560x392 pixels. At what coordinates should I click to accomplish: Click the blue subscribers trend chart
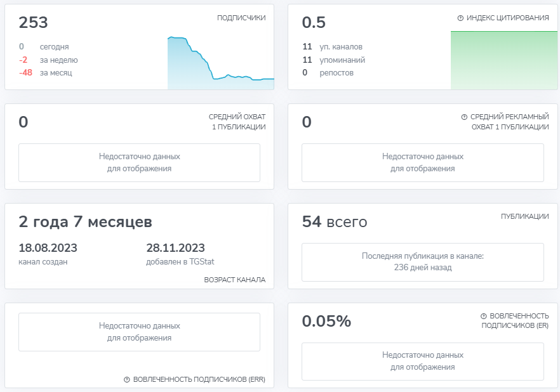220,63
